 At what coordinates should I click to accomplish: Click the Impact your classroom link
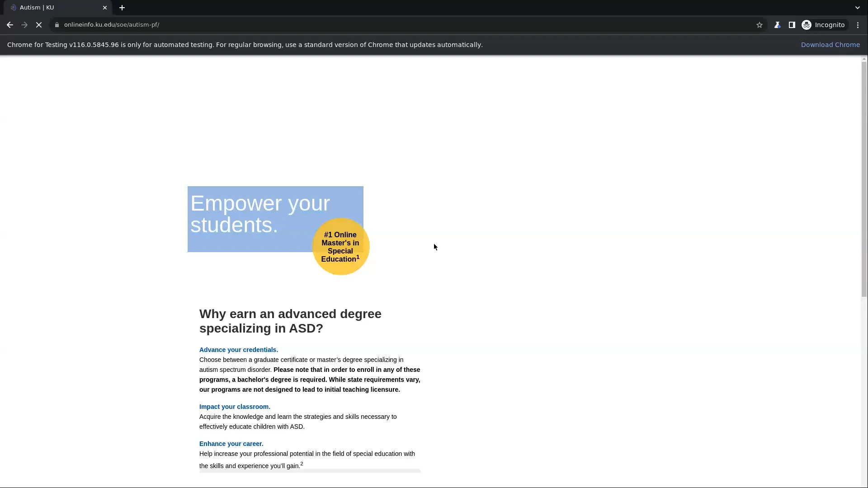[234, 407]
